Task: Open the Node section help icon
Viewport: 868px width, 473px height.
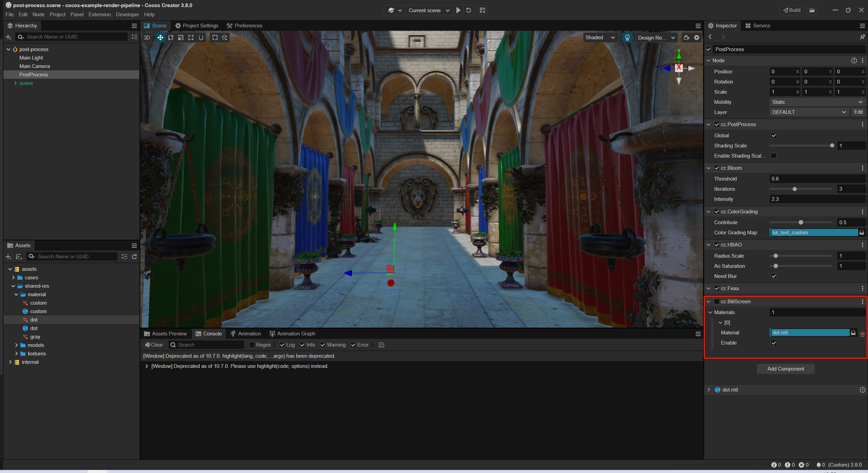Action: click(854, 61)
